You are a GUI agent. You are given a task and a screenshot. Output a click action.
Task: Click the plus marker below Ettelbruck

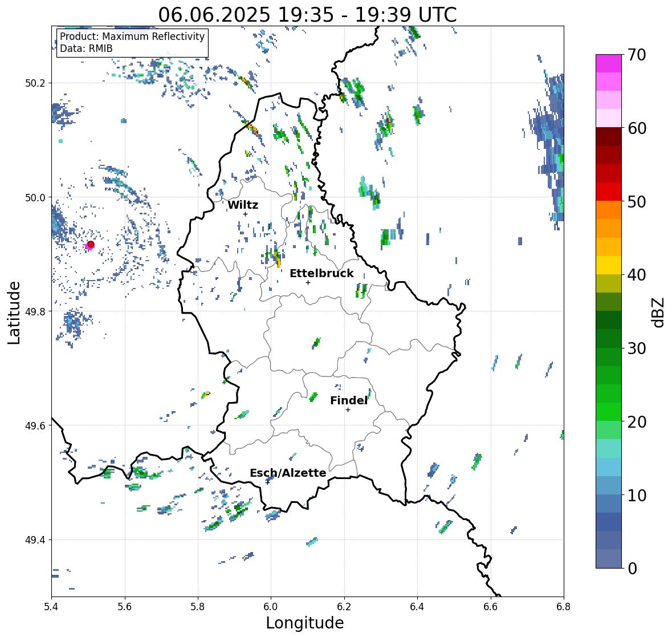308,282
